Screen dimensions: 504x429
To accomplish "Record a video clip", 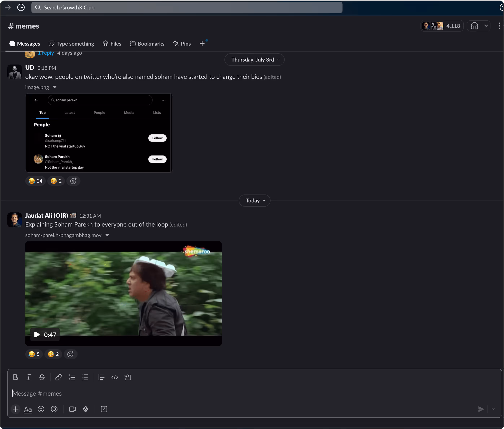I will point(73,409).
